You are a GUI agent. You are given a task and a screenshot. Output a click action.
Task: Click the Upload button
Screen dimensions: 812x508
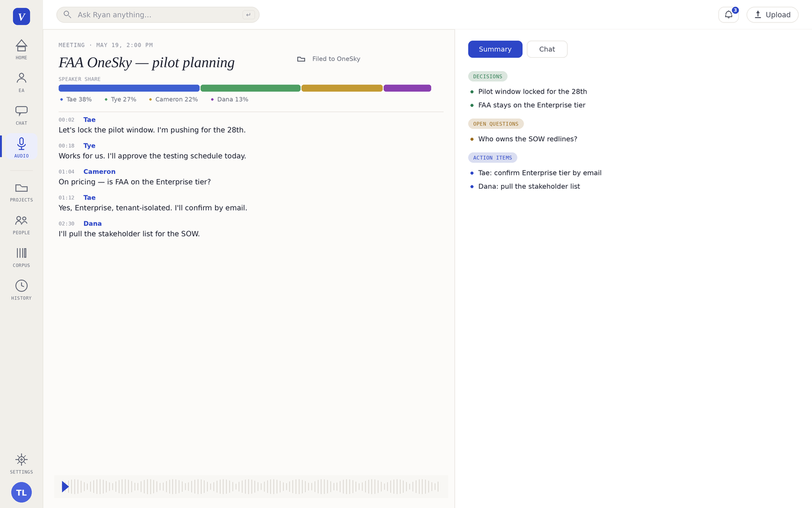(772, 15)
